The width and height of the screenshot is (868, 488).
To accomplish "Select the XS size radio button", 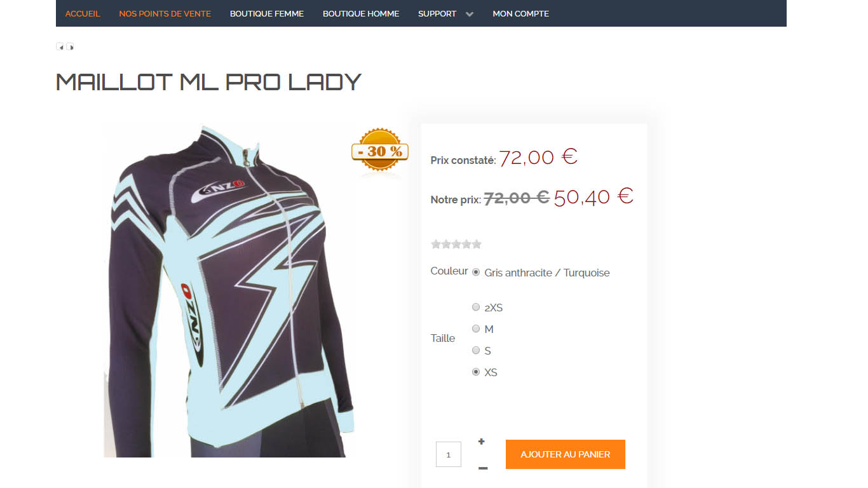I will (x=476, y=372).
